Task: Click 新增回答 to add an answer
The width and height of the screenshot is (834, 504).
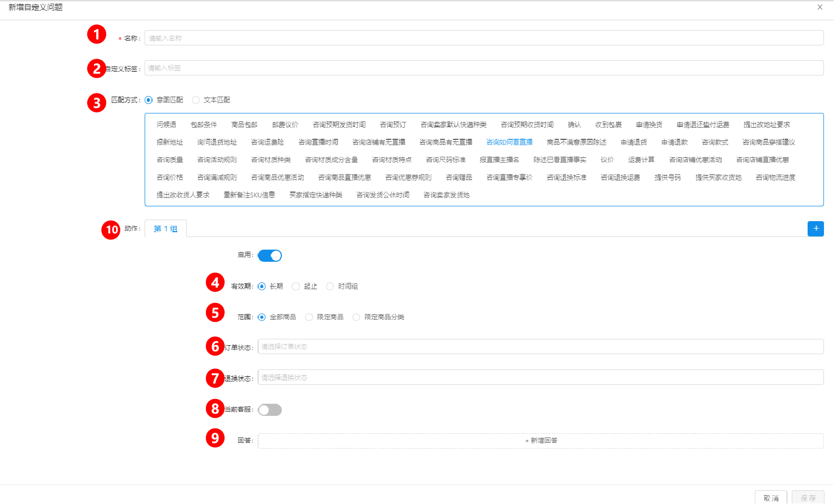Action: coord(541,441)
